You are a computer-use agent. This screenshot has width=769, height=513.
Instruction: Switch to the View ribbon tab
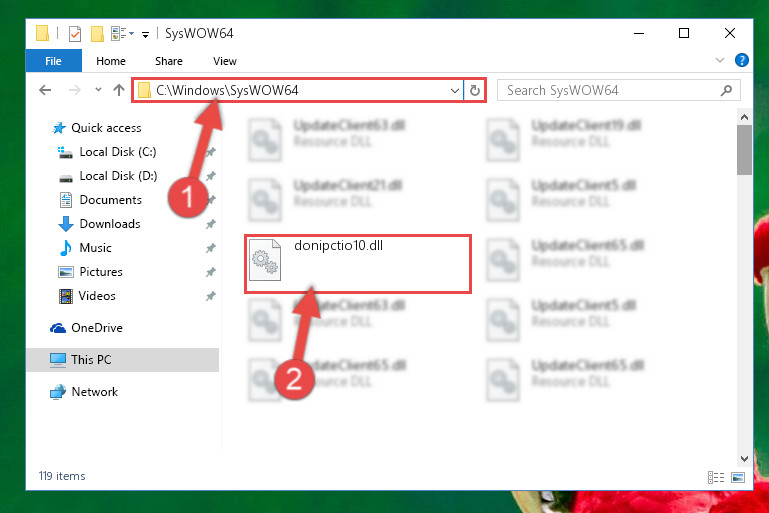[x=225, y=61]
